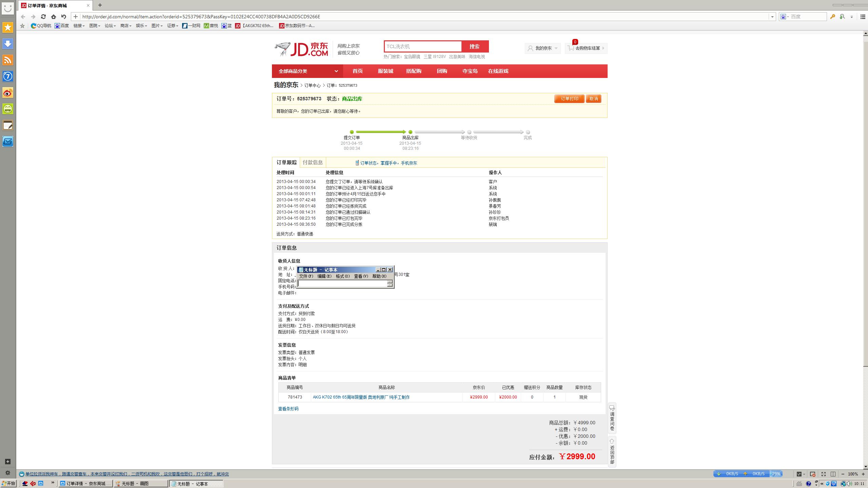
Task: Open the favorites star in browser sidebar
Action: tap(8, 27)
